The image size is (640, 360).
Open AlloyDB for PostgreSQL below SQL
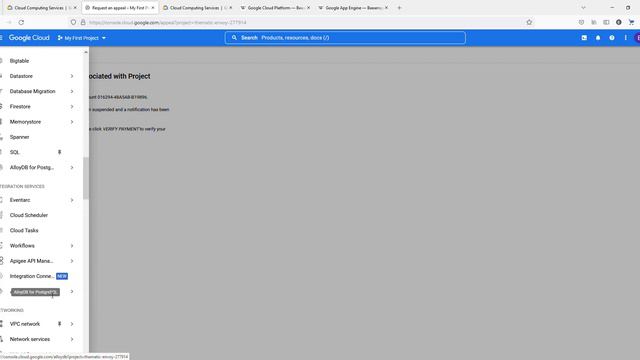coord(32,167)
